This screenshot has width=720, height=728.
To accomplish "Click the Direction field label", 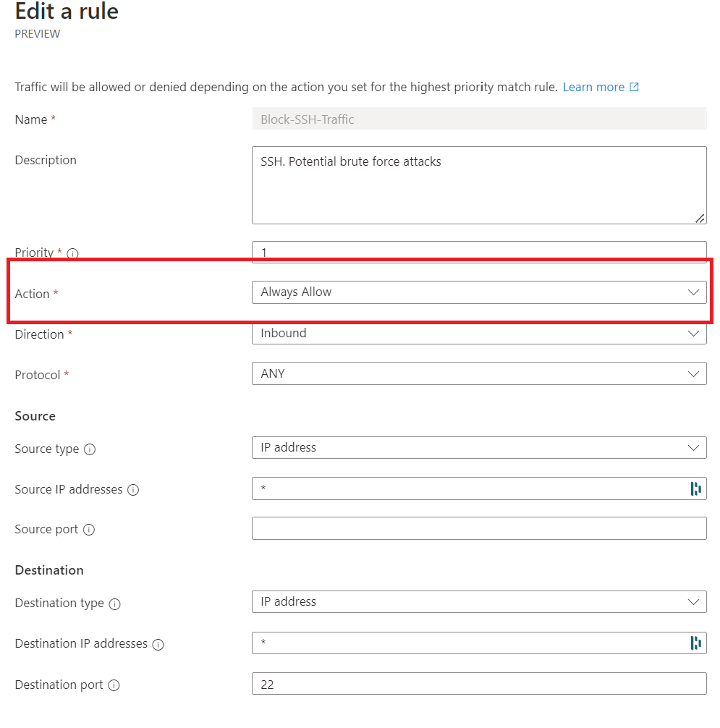I will 40,334.
